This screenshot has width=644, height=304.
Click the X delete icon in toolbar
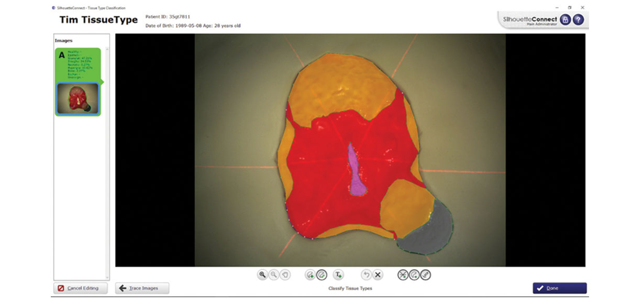(377, 275)
